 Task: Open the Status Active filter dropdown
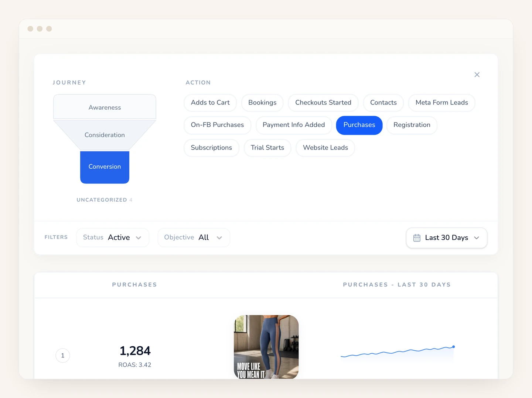pos(113,237)
